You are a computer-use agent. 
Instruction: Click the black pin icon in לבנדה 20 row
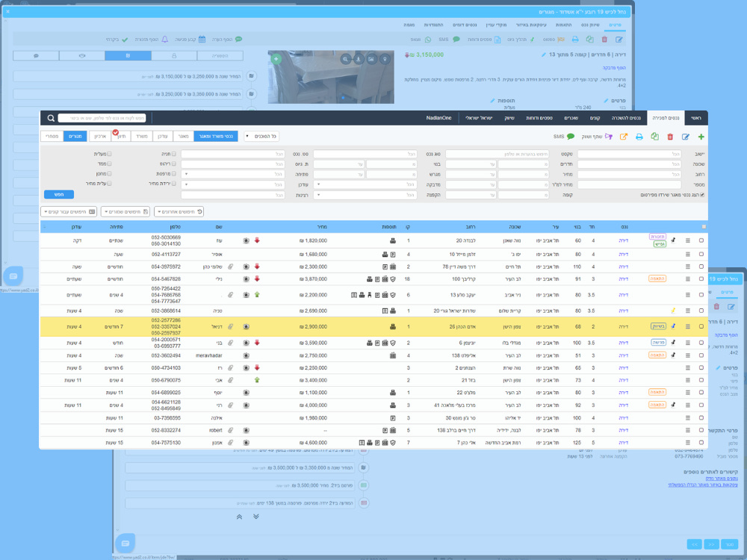click(673, 240)
